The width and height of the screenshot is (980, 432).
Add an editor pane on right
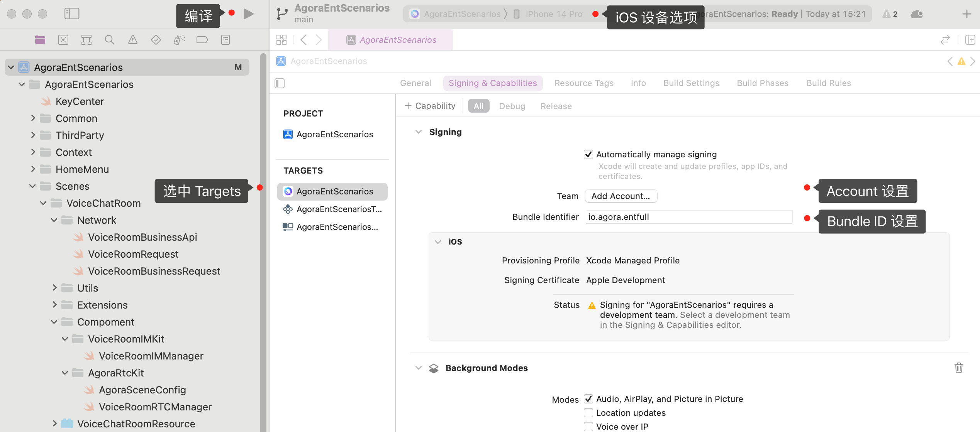coord(970,40)
